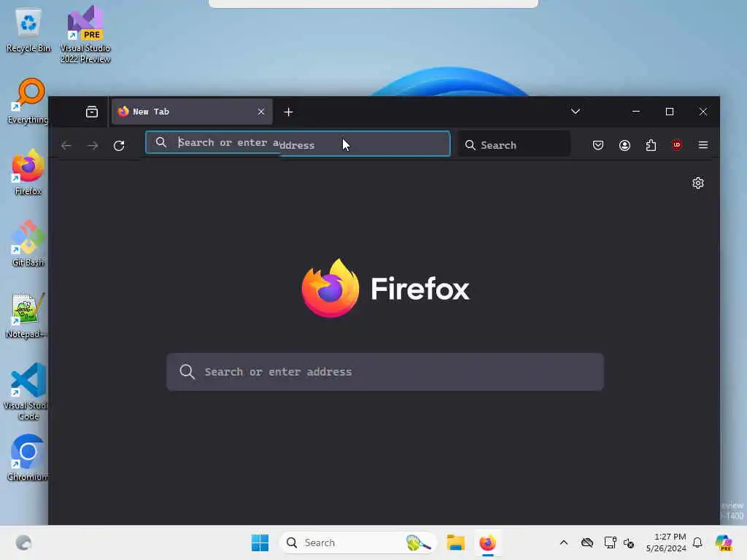Open the Extensions puzzle-piece menu

click(x=651, y=145)
